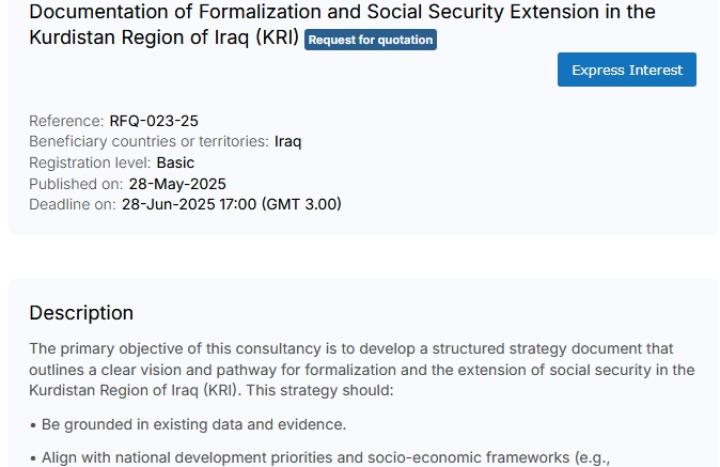Screen dimensions: 720x467
Task: Click the title line Kurdistan Region of Iraq (KRI)
Action: tap(164, 37)
